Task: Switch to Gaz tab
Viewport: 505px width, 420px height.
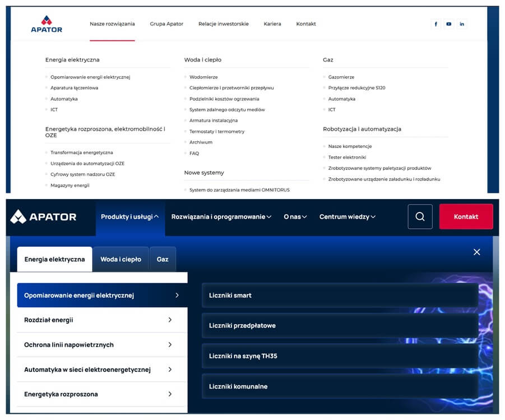Action: tap(163, 259)
